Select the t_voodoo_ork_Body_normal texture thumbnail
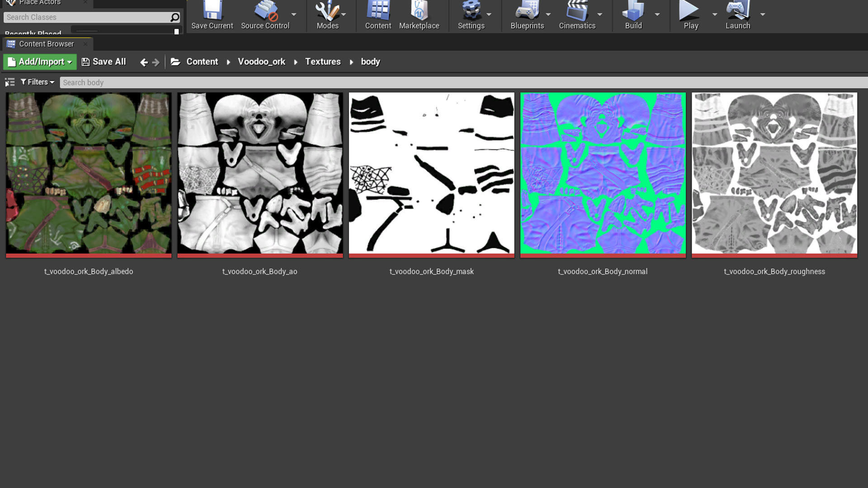The width and height of the screenshot is (868, 488). click(x=603, y=174)
